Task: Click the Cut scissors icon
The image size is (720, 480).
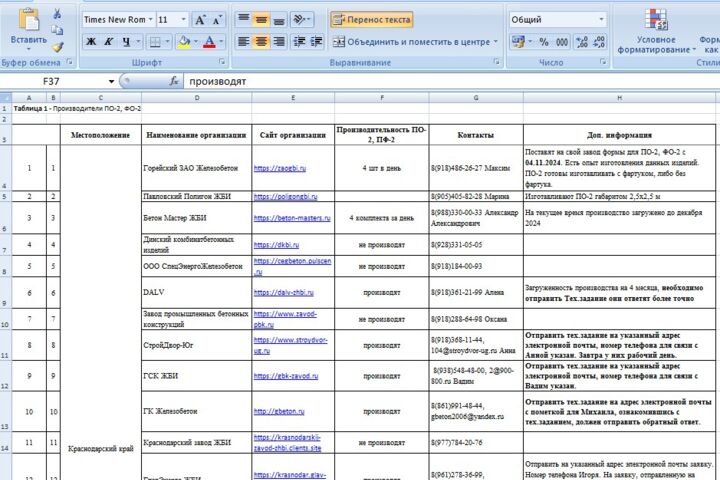Action: pyautogui.click(x=57, y=14)
